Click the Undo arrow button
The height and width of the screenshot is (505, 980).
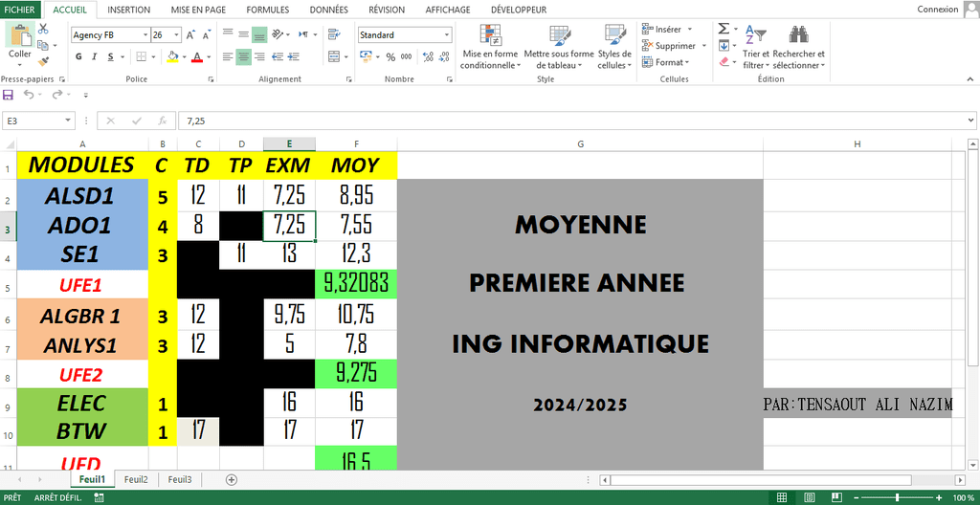29,95
